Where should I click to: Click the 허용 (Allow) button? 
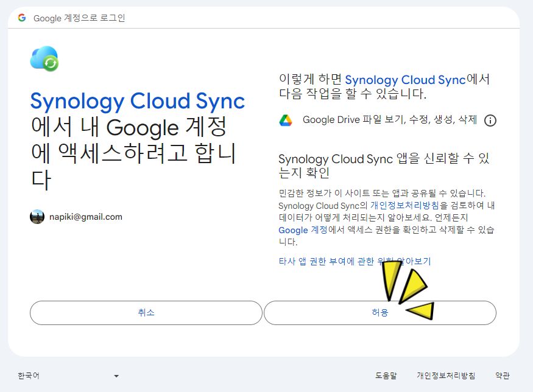[x=380, y=312]
